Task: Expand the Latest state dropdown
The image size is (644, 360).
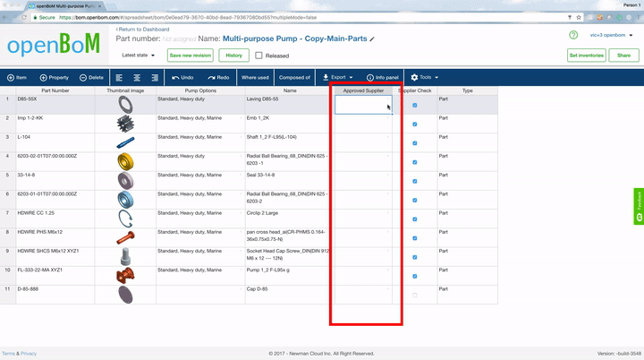Action: 138,56
